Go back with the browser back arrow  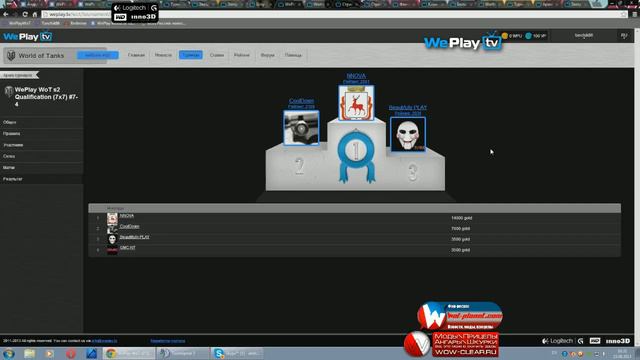point(6,14)
